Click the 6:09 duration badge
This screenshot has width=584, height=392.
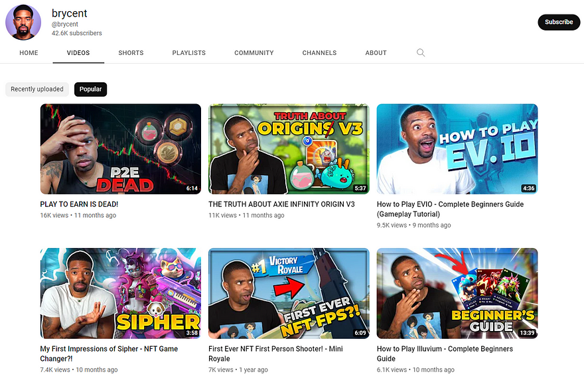360,333
